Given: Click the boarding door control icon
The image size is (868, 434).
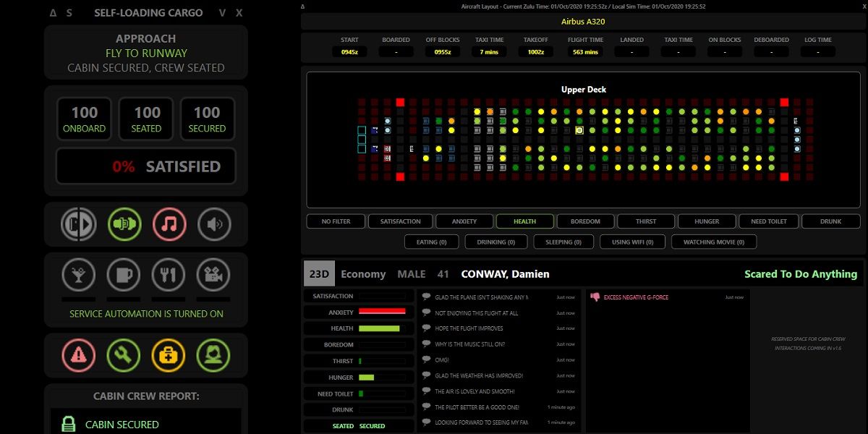Looking at the screenshot, I should click(x=78, y=225).
